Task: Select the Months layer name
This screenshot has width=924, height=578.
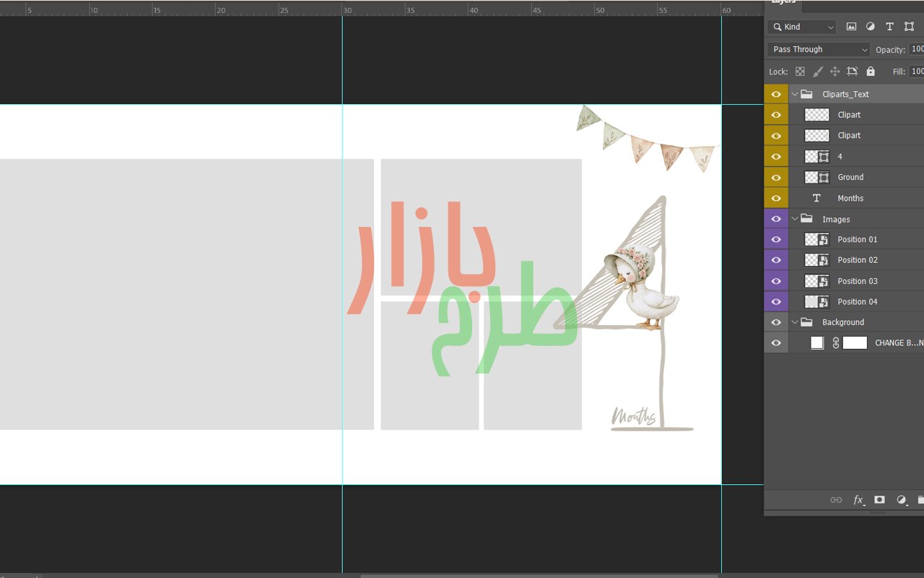Action: pos(850,198)
